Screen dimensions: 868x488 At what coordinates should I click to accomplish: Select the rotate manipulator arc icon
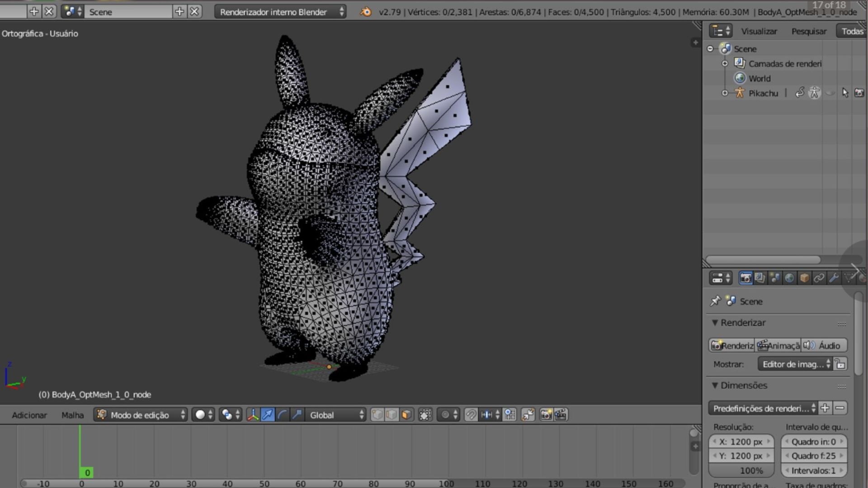282,415
